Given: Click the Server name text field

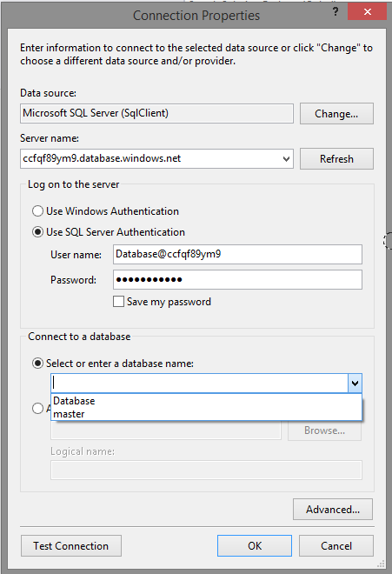Looking at the screenshot, I should pyautogui.click(x=150, y=159).
